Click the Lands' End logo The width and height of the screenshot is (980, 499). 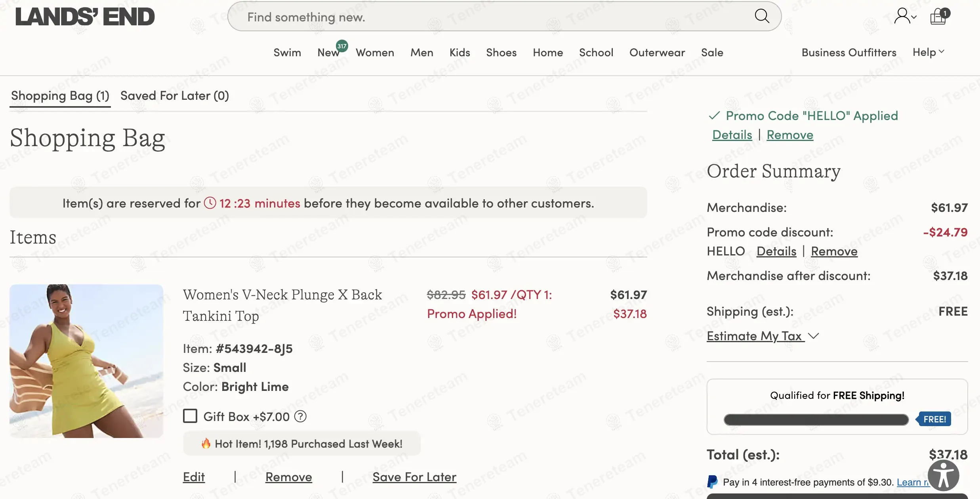(x=85, y=17)
